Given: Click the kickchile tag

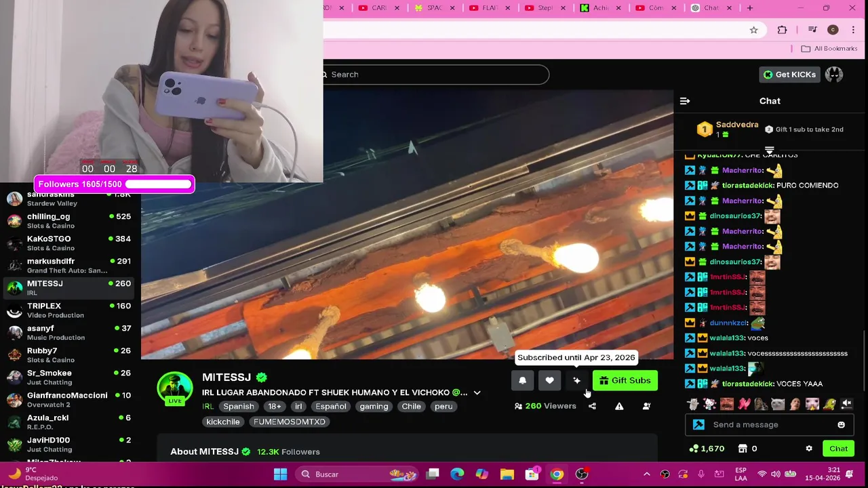Looking at the screenshot, I should click(x=223, y=422).
